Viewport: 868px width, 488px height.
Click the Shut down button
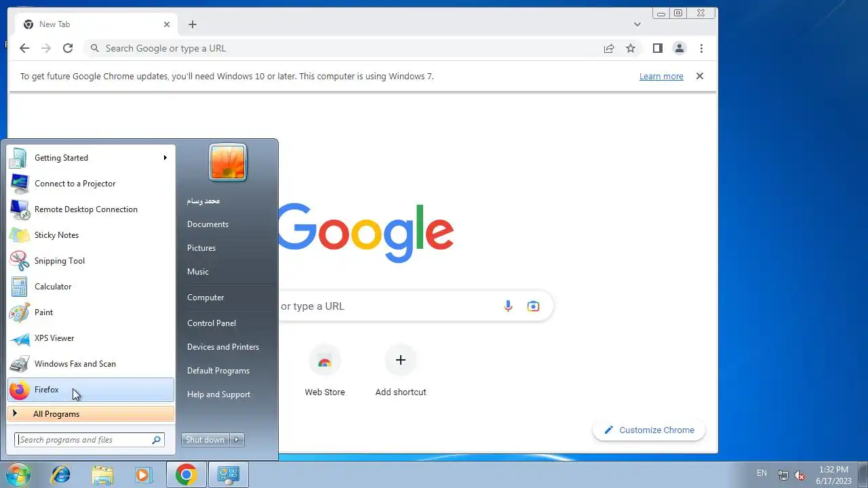[x=205, y=440]
